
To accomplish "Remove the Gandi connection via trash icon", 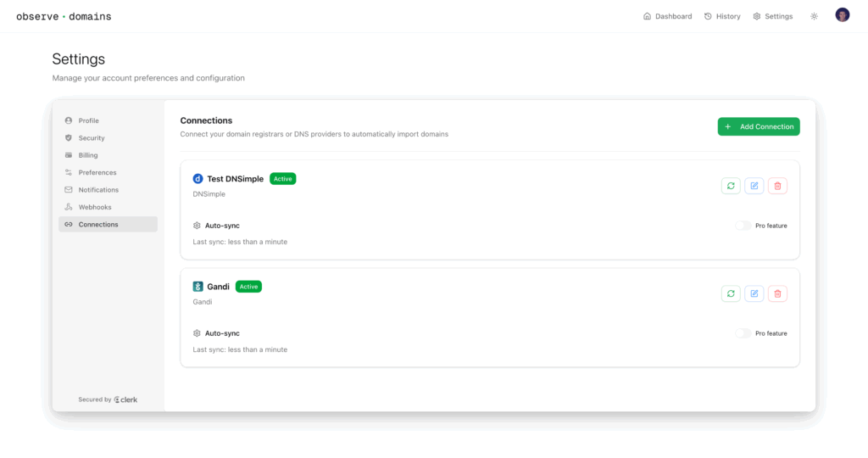I will click(777, 293).
